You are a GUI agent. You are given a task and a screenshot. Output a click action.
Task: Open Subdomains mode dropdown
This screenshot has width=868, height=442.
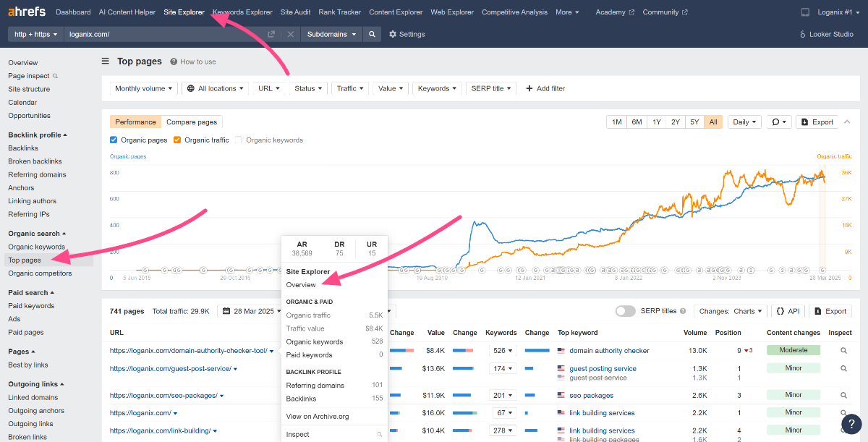[x=331, y=34]
